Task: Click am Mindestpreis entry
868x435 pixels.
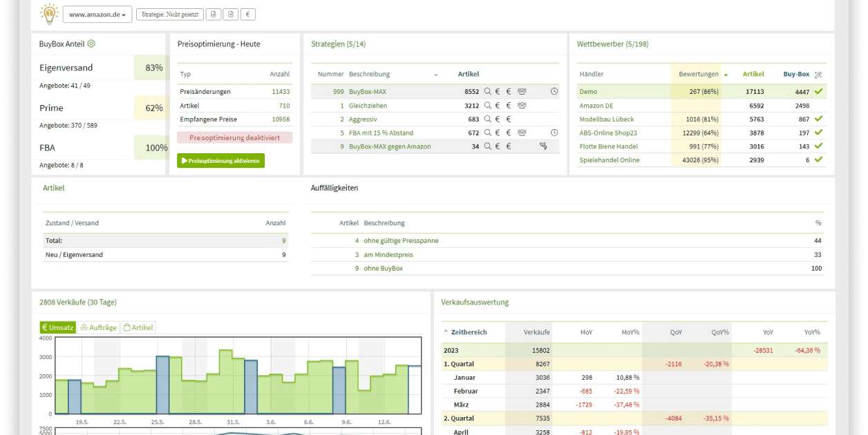Action: [x=388, y=254]
